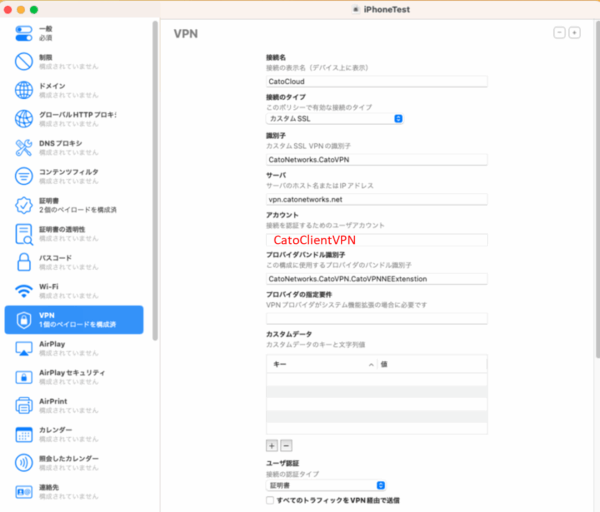Remove custom data row with minus button
This screenshot has height=512, width=600.
286,444
